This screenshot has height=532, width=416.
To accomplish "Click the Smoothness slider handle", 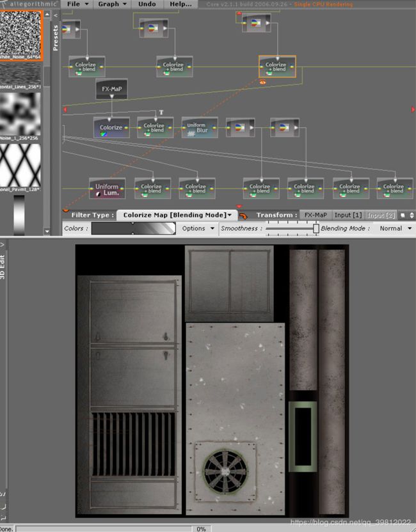I will [316, 228].
